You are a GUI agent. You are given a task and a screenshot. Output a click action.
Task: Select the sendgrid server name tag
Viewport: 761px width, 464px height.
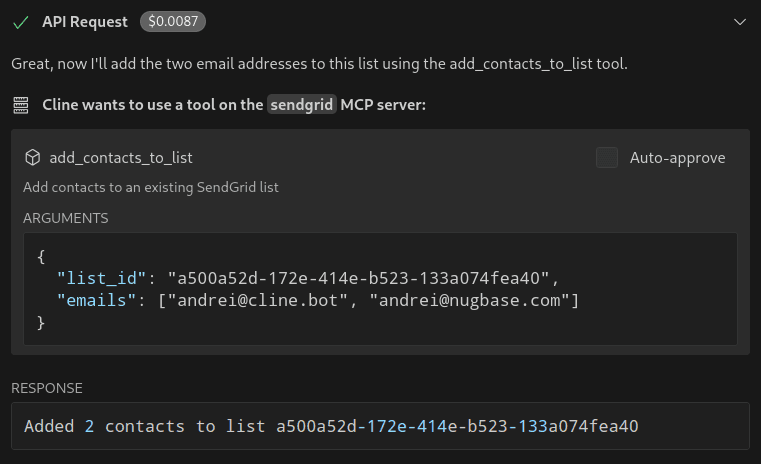301,104
